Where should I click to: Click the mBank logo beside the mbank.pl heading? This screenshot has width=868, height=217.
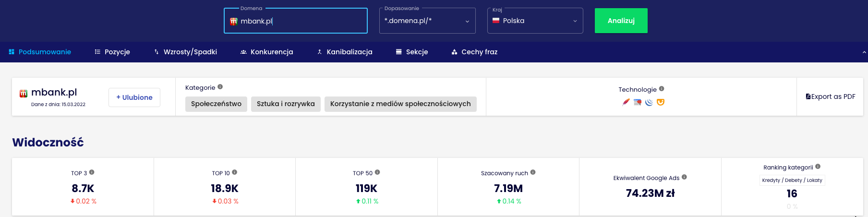click(24, 94)
